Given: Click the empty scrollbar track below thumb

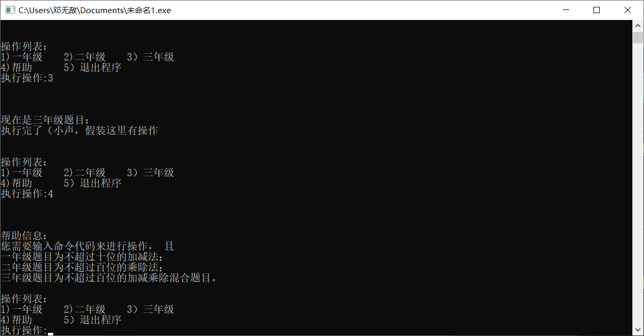Looking at the screenshot, I should [638, 184].
